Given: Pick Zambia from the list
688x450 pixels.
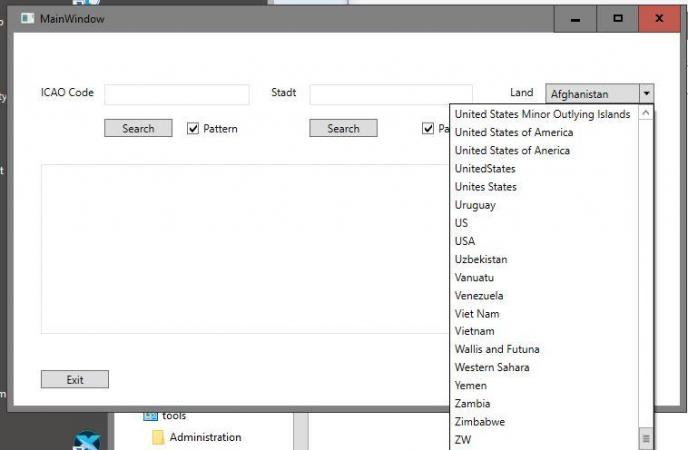Looking at the screenshot, I should (472, 404).
